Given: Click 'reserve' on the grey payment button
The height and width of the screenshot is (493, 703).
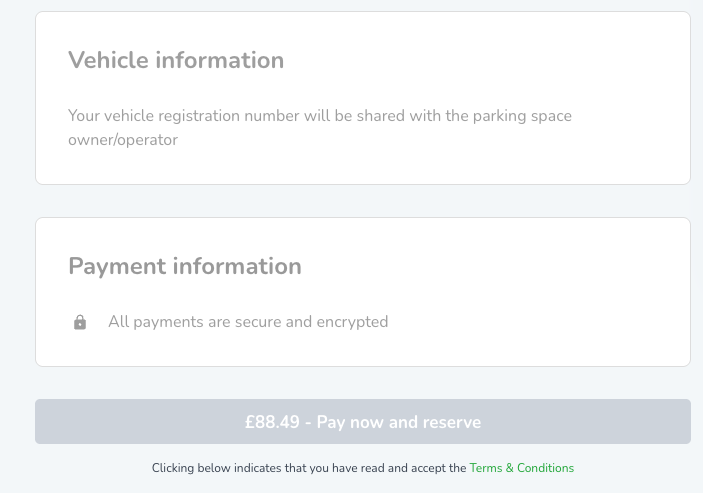Looking at the screenshot, I should [x=452, y=422].
